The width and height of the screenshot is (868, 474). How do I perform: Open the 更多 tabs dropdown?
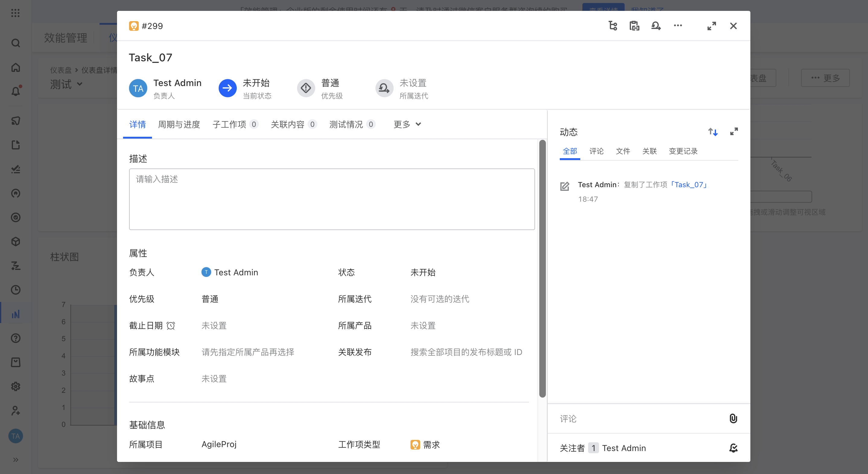(x=407, y=124)
